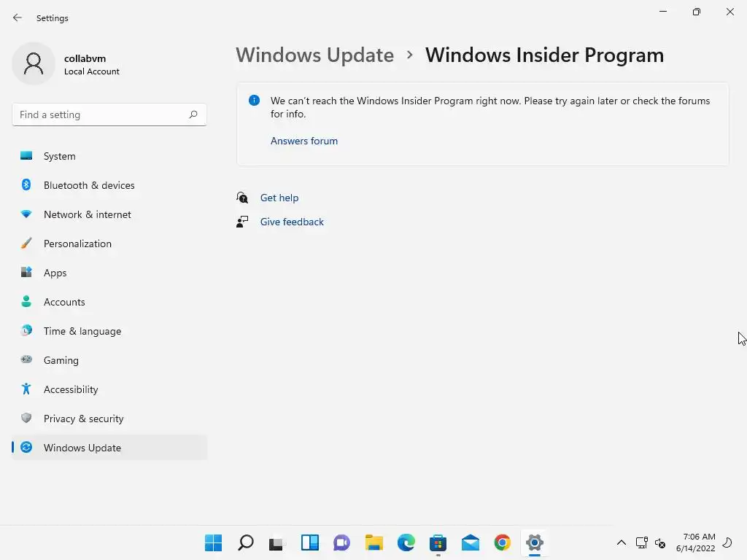This screenshot has width=747, height=560.
Task: Open Personalization settings
Action: click(109, 244)
